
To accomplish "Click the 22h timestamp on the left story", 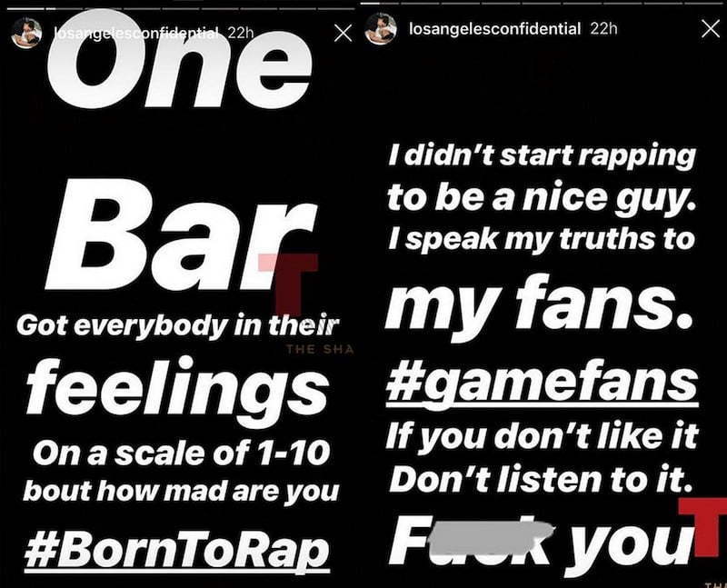I will tap(241, 33).
